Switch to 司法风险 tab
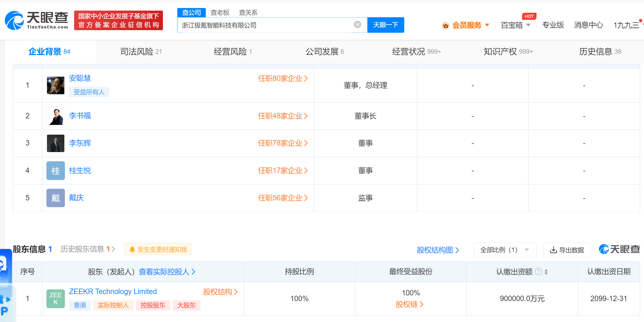The height and width of the screenshot is (322, 644). pos(141,52)
